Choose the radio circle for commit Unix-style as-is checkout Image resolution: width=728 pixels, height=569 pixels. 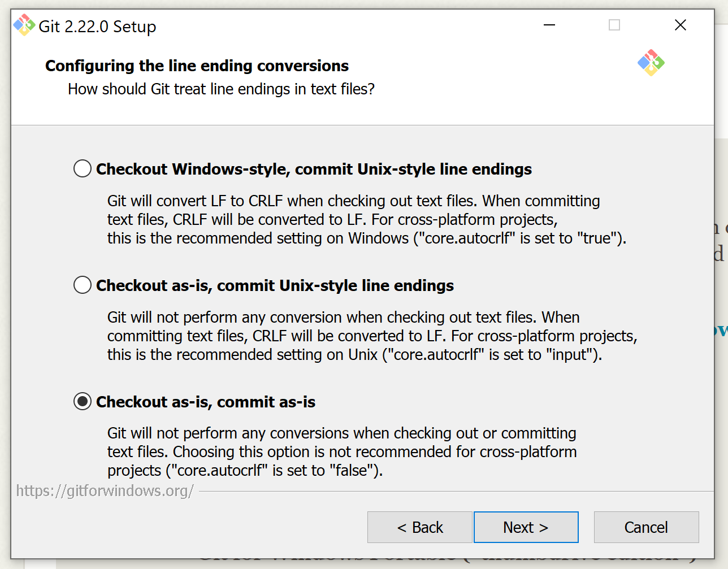(83, 285)
